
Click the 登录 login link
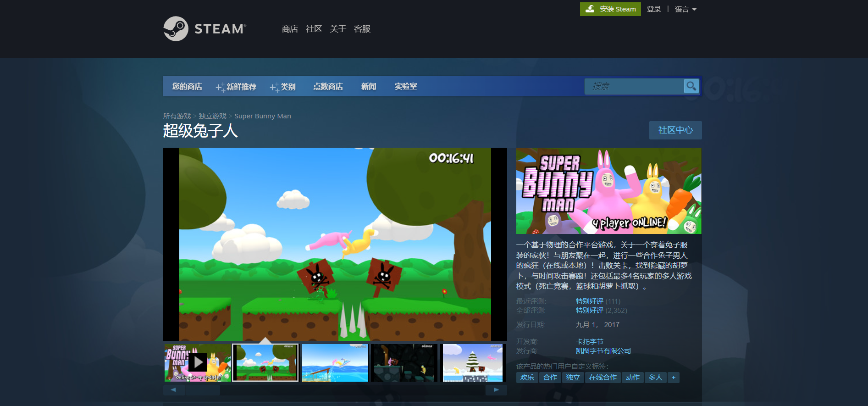[654, 9]
